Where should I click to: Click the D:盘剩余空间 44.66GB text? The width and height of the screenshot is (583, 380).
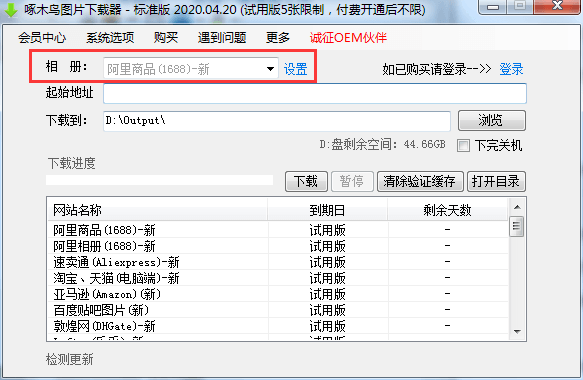(383, 144)
